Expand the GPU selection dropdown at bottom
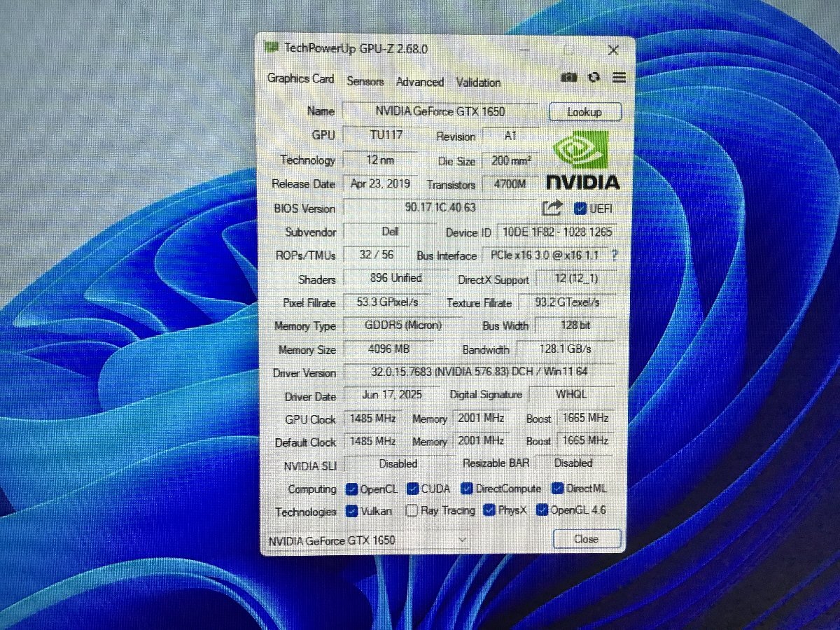 point(462,540)
